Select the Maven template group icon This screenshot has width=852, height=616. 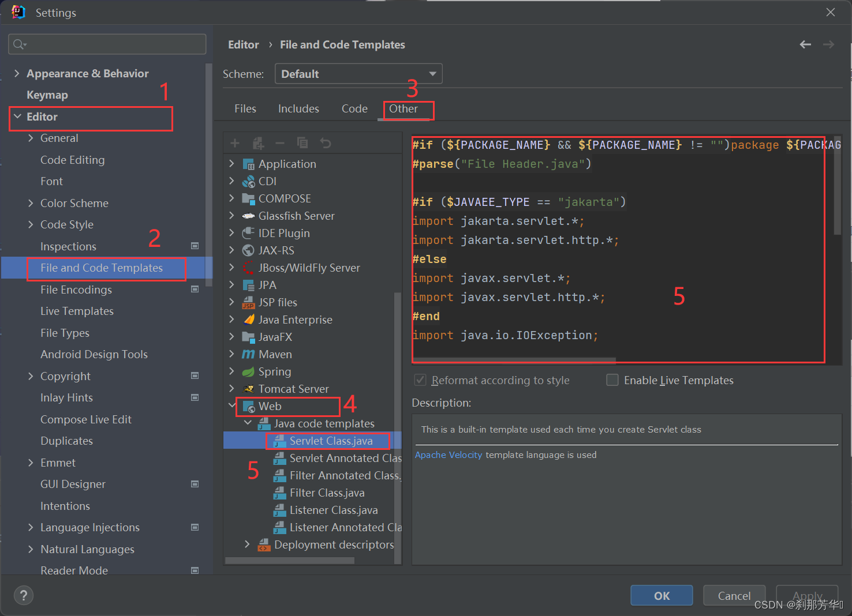248,354
